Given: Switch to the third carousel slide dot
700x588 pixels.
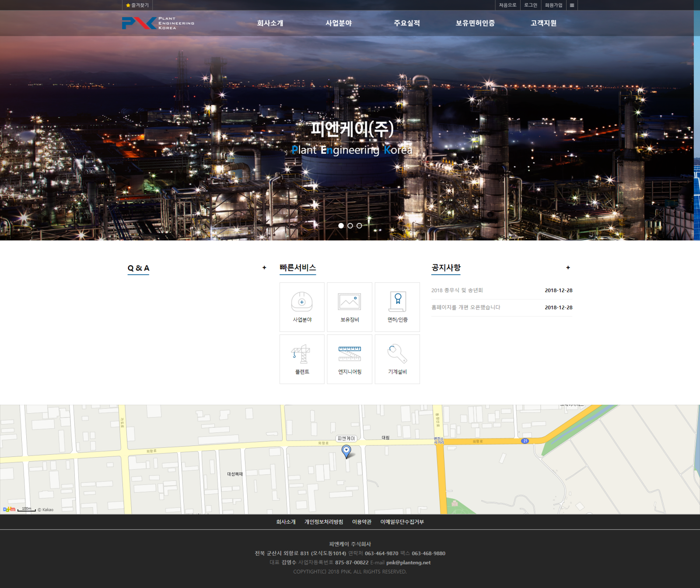Looking at the screenshot, I should coord(359,226).
